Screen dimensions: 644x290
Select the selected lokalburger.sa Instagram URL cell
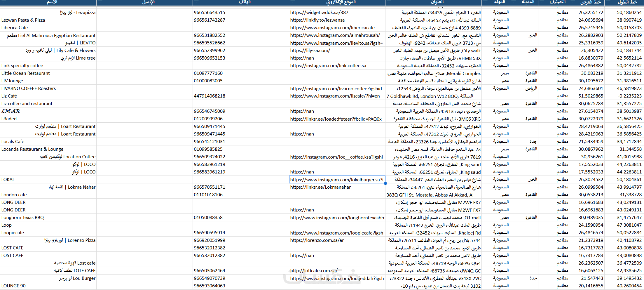(337, 180)
